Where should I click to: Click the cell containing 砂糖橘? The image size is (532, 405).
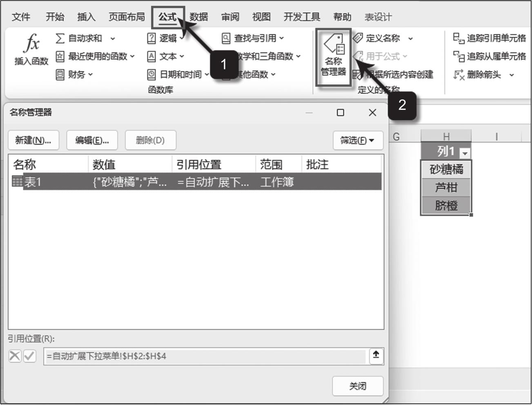coord(446,169)
